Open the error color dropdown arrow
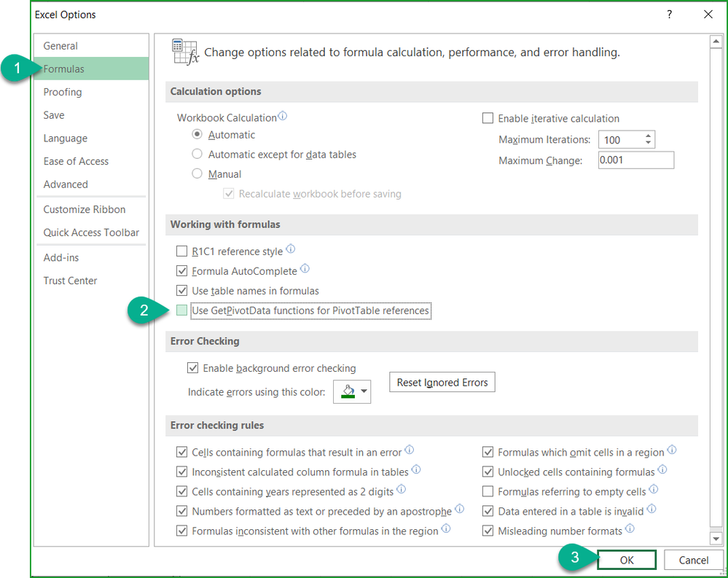Image resolution: width=728 pixels, height=578 pixels. 362,392
